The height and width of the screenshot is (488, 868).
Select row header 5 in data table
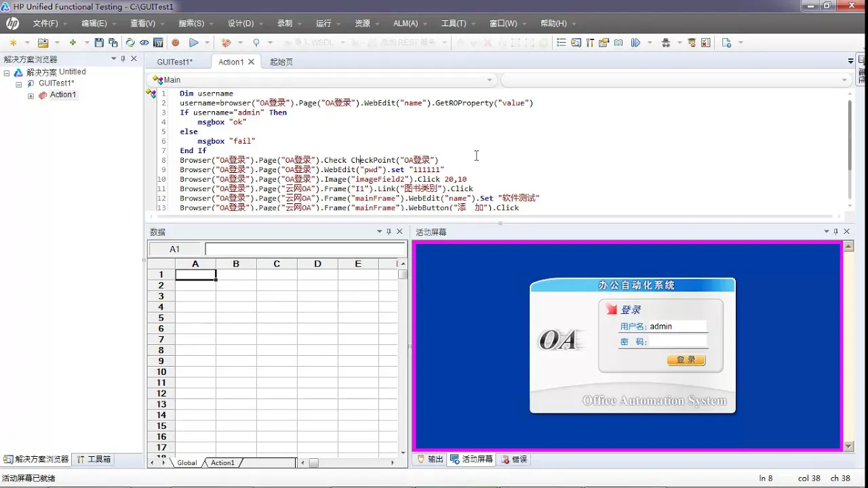(161, 318)
